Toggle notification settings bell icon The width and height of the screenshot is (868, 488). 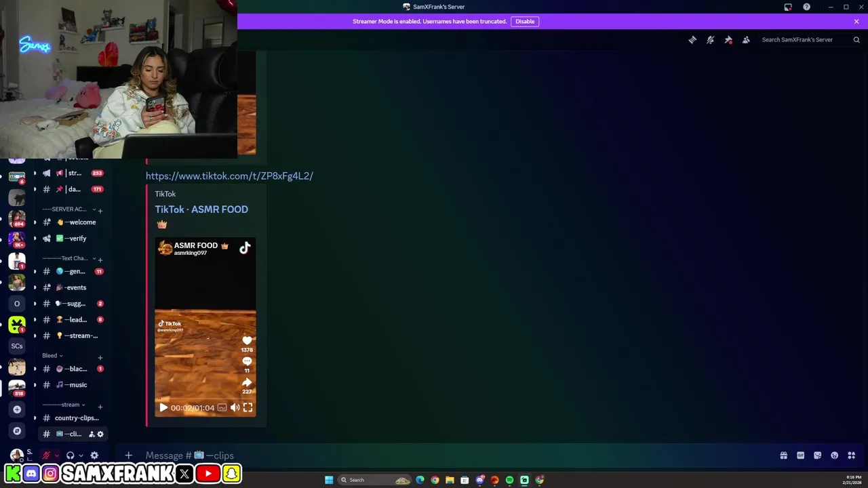click(x=710, y=40)
